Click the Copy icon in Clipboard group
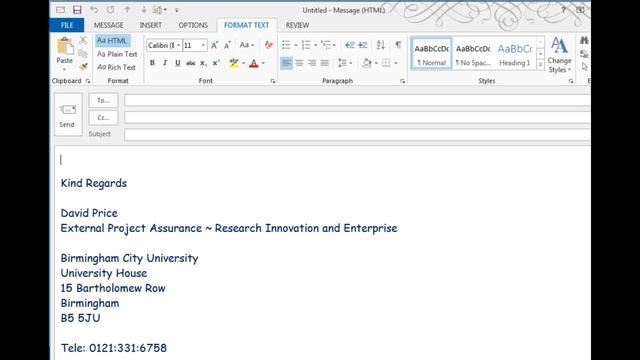Screen dimensions: 640x360 (x=83, y=53)
